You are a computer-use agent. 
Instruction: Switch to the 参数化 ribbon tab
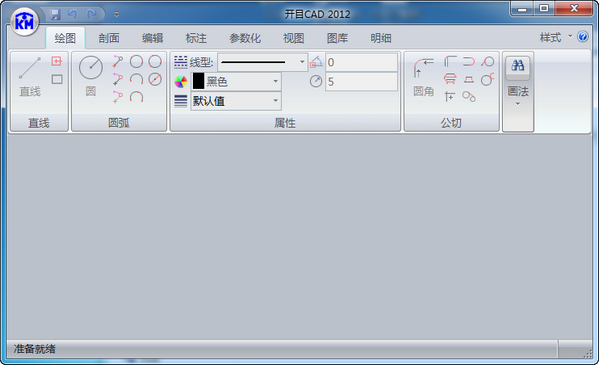245,38
